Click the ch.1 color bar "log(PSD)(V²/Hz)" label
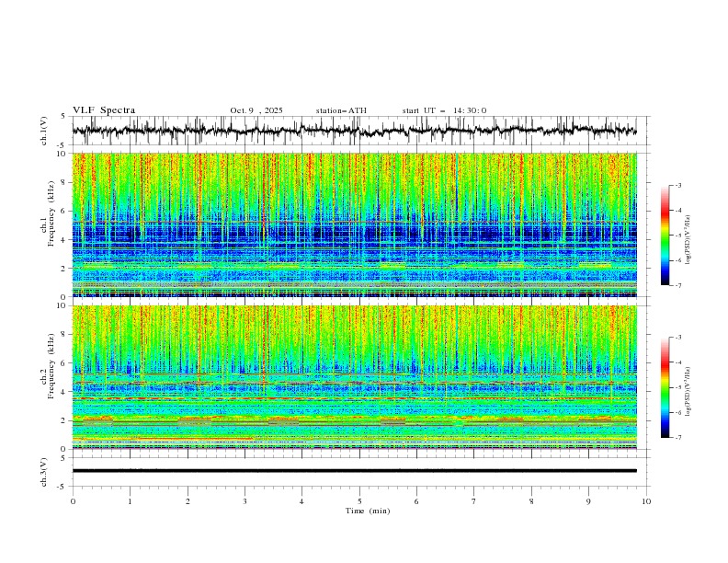Image resolution: width=728 pixels, height=563 pixels. (x=688, y=240)
